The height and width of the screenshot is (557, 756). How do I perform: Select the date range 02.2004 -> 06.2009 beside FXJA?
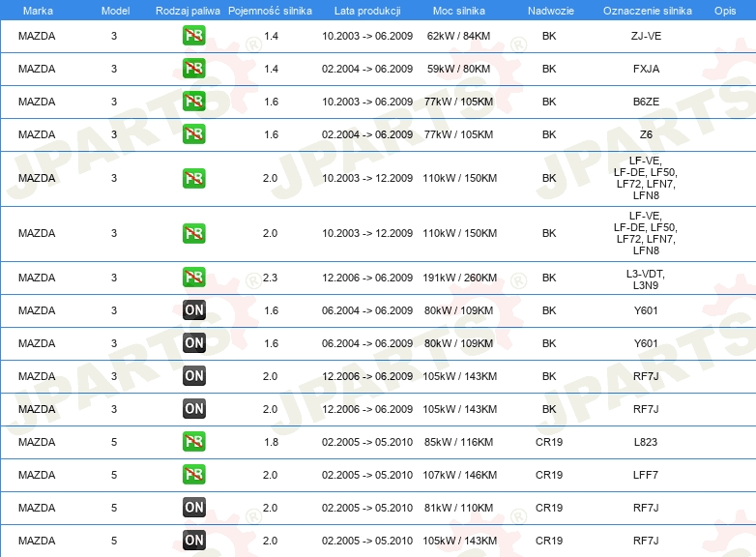pos(367,69)
